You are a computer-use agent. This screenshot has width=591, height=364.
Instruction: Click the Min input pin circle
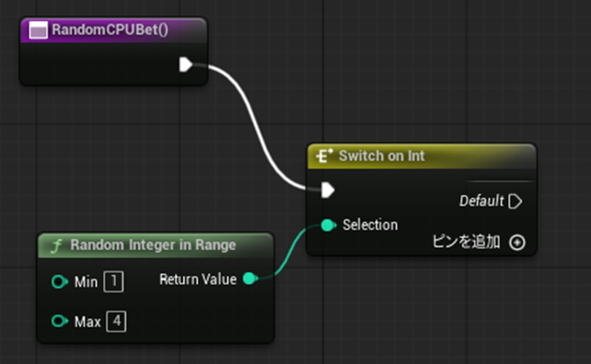(59, 282)
